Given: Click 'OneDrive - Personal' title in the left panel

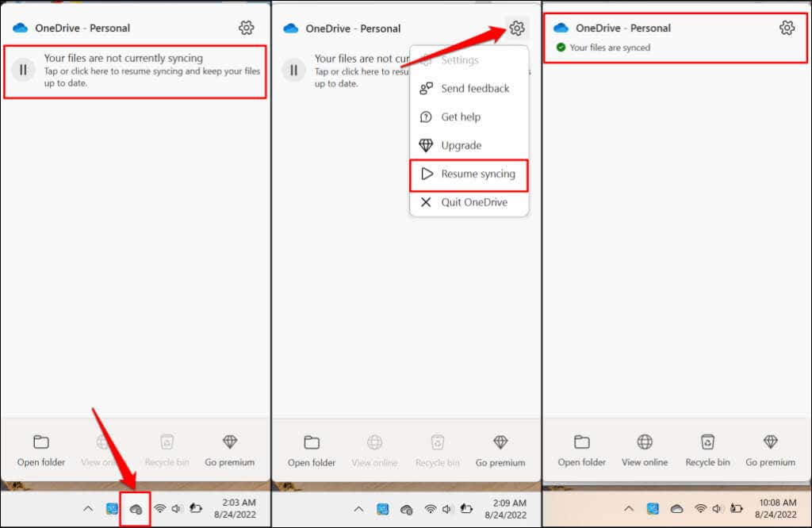Looking at the screenshot, I should point(82,28).
